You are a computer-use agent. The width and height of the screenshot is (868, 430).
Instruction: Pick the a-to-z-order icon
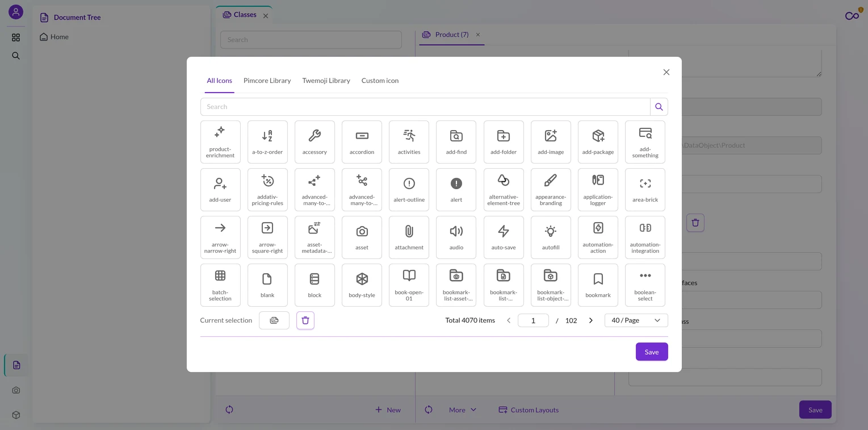point(267,141)
